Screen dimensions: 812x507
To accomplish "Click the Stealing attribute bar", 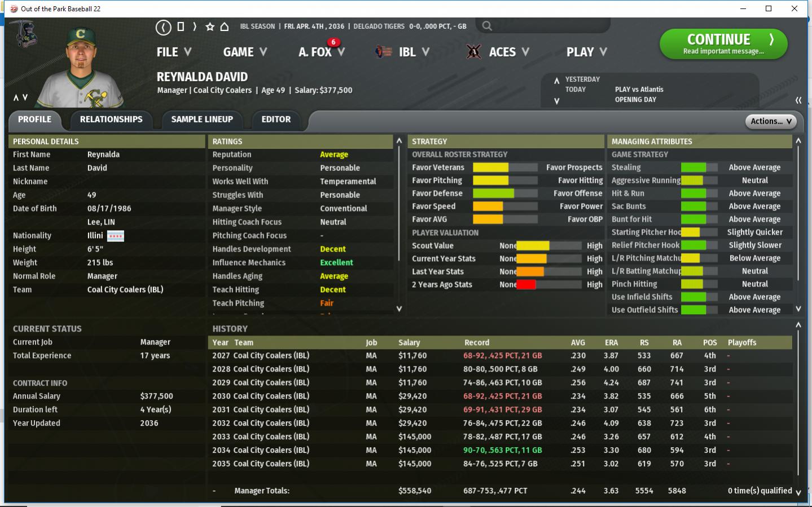I will [x=699, y=167].
